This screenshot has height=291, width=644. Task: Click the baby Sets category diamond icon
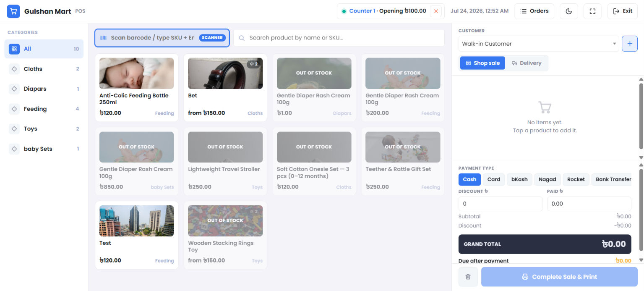(14, 149)
